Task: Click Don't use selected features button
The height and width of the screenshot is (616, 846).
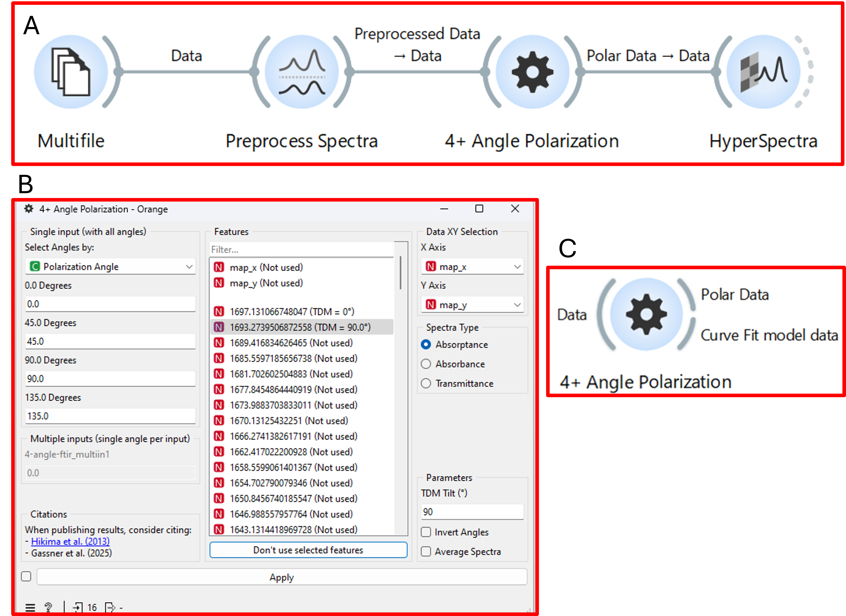Action: pyautogui.click(x=308, y=550)
